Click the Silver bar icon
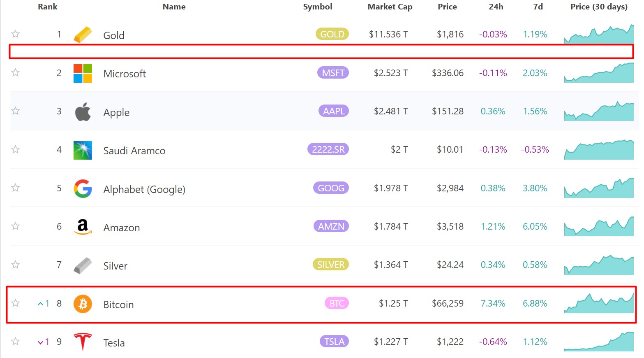This screenshot has height=358, width=644. (x=83, y=265)
